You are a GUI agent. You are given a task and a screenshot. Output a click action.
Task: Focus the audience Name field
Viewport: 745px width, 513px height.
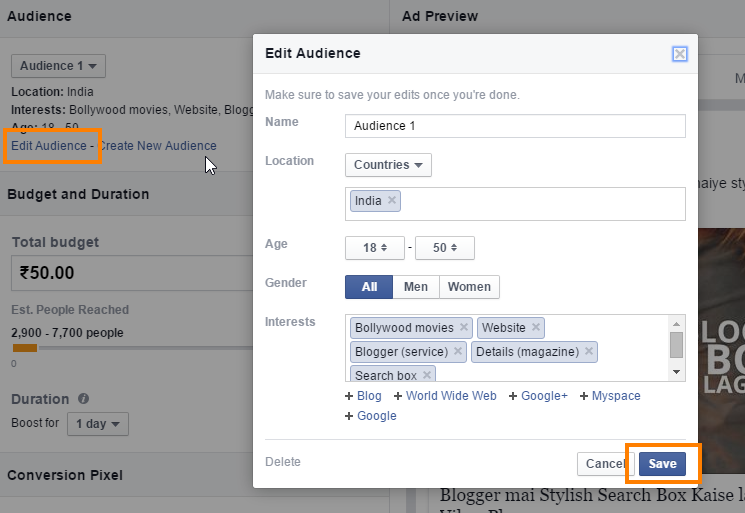pos(515,126)
